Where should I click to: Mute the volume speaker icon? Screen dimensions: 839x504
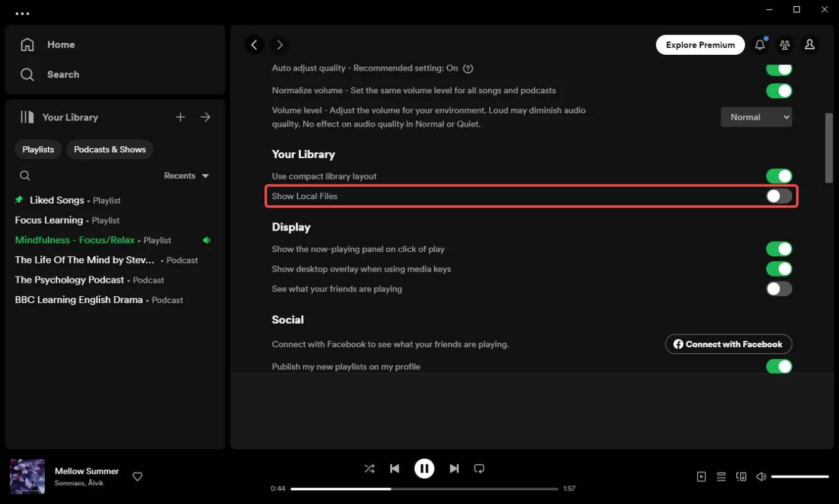point(761,477)
